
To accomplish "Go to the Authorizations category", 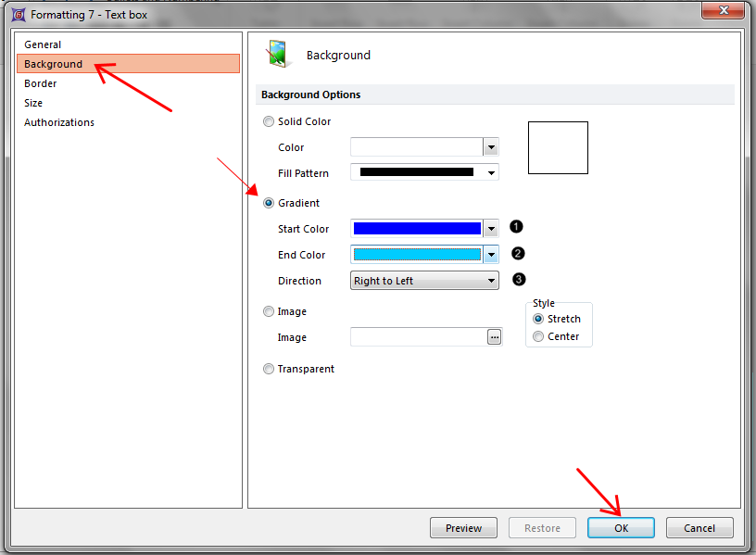I will point(59,122).
